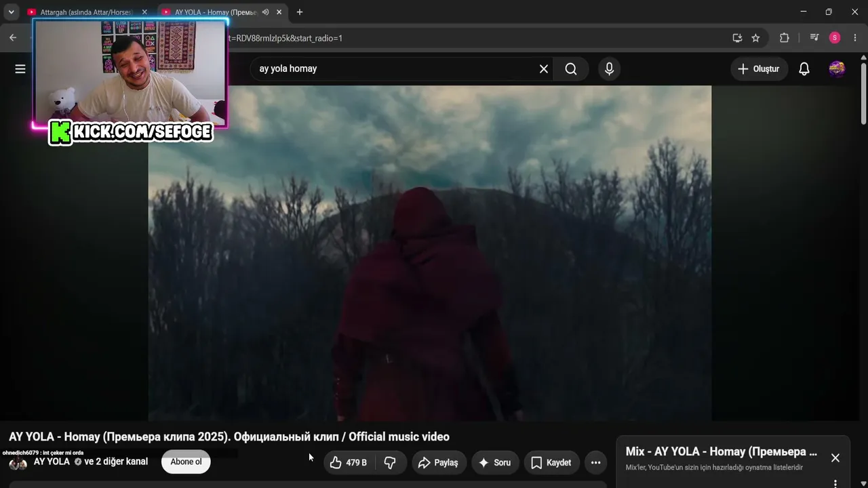The image size is (868, 488).
Task: Open the Soru ask button
Action: click(495, 462)
